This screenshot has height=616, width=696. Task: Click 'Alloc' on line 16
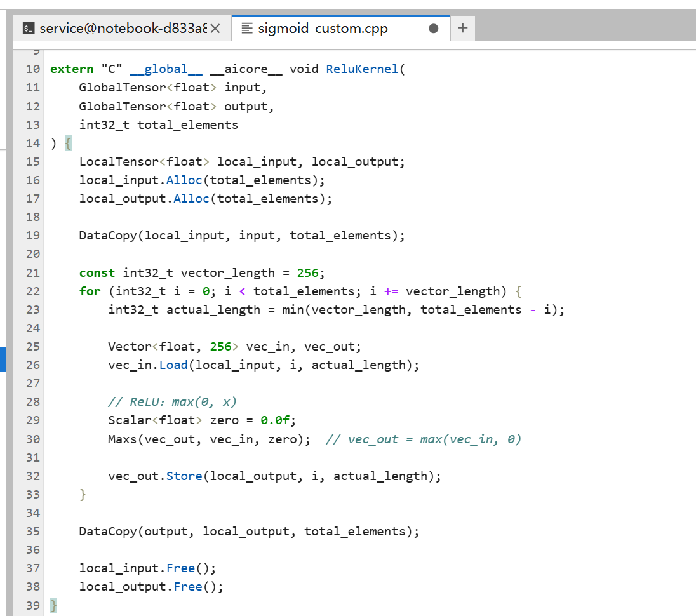click(x=184, y=180)
